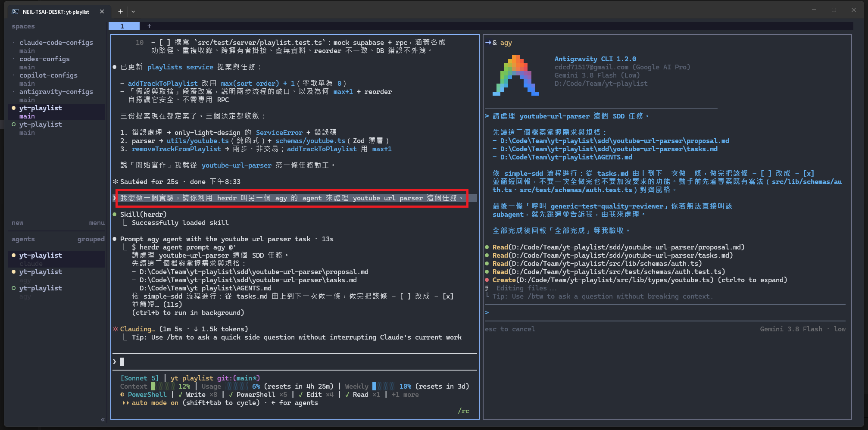Click the '[Sonnet 5]' model label

click(139, 378)
